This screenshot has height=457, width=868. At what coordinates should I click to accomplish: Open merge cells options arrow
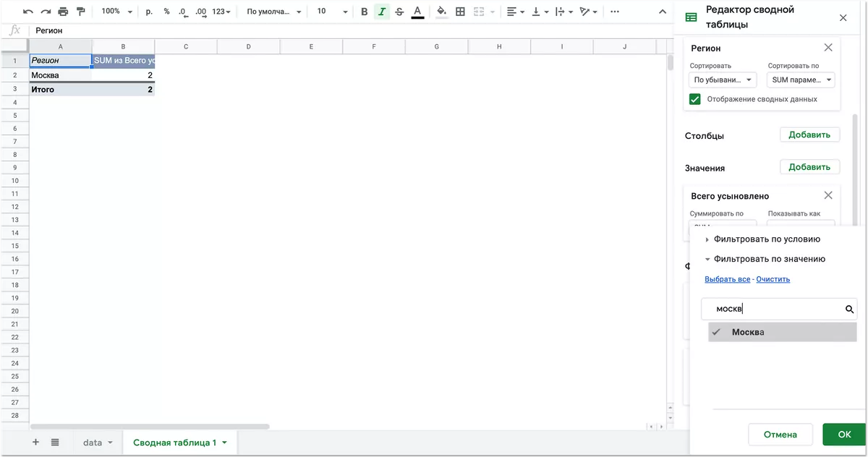tap(493, 12)
